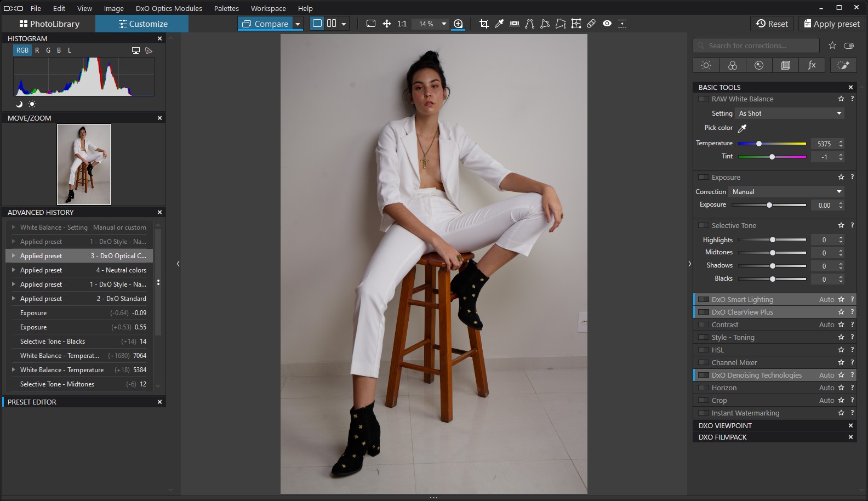Click the Temperature slider handle
Viewport: 868px width, 501px height.
759,144
